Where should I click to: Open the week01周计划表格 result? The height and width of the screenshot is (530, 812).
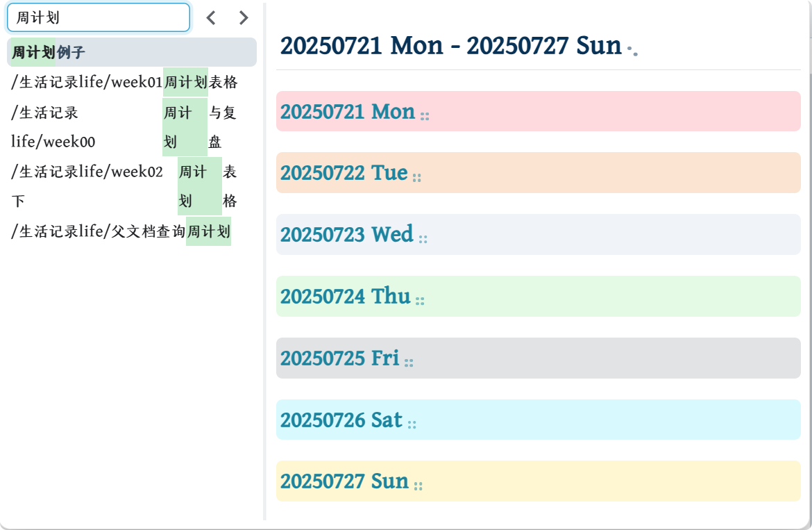point(125,82)
